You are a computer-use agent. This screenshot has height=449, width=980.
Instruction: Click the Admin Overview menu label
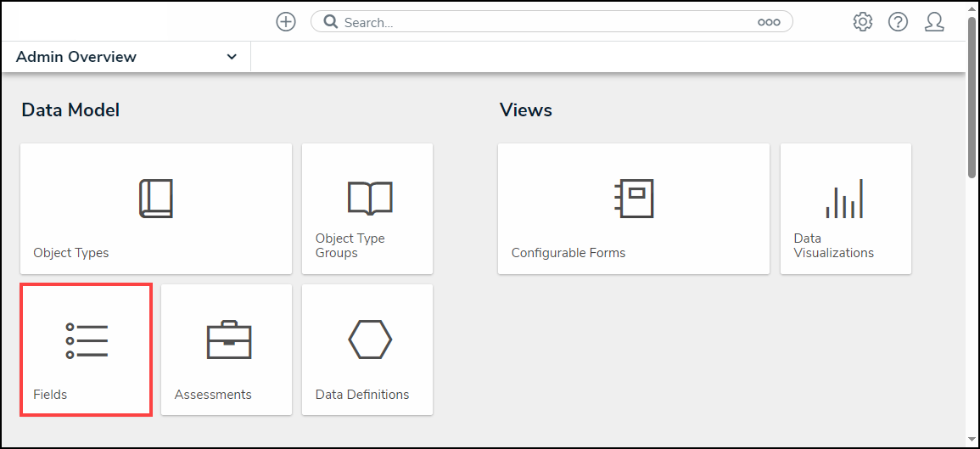(76, 57)
